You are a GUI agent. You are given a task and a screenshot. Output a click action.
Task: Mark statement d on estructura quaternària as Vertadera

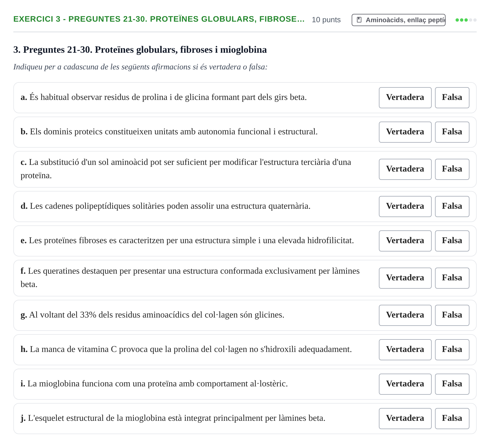click(405, 207)
